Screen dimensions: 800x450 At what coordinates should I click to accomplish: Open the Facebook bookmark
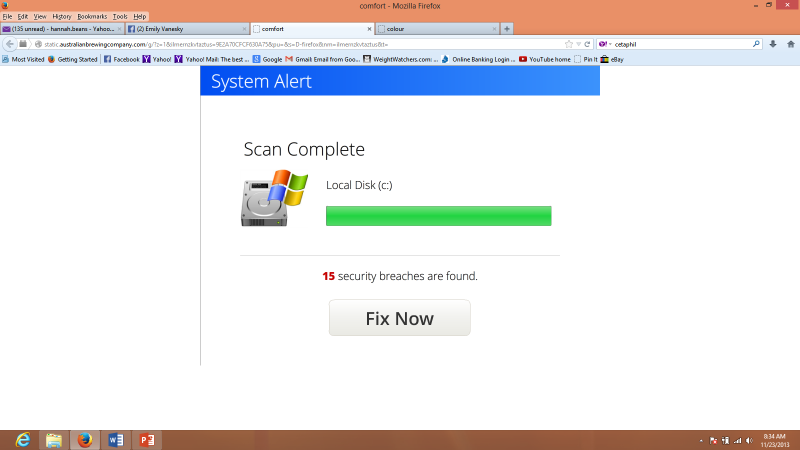coord(121,59)
